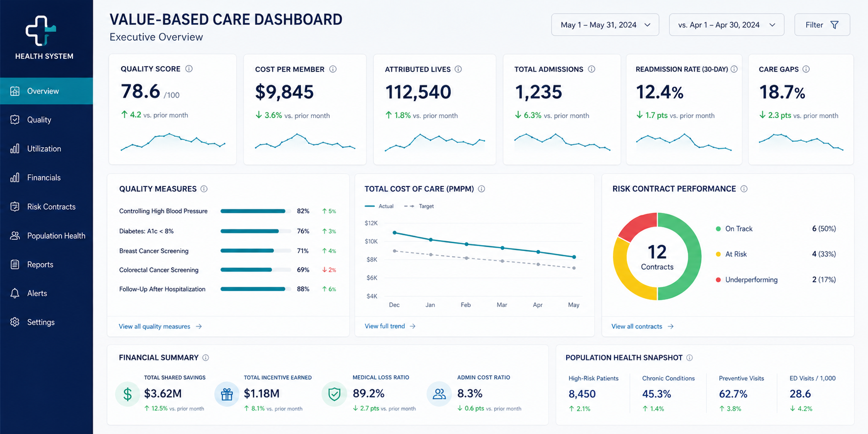Image resolution: width=868 pixels, height=434 pixels.
Task: Click info icon beside Quality Measures
Action: click(204, 189)
